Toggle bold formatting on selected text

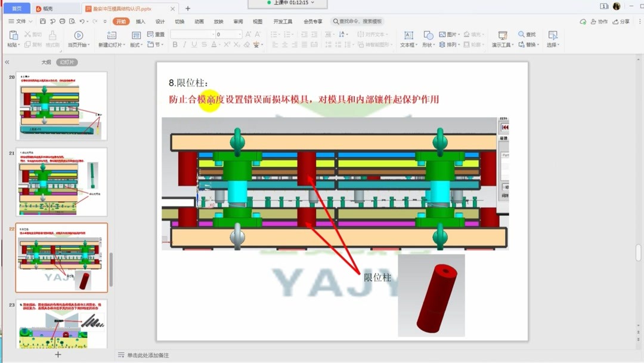[x=175, y=44]
